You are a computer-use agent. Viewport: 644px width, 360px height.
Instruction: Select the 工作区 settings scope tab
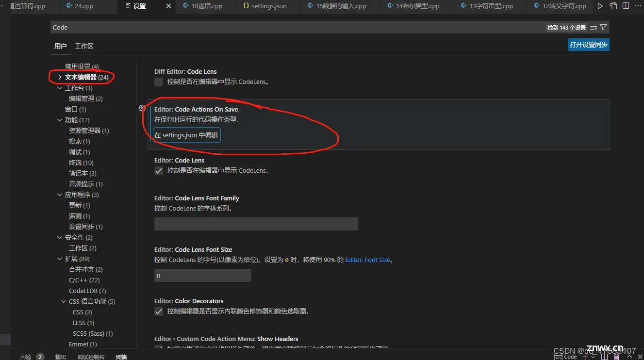[84, 46]
